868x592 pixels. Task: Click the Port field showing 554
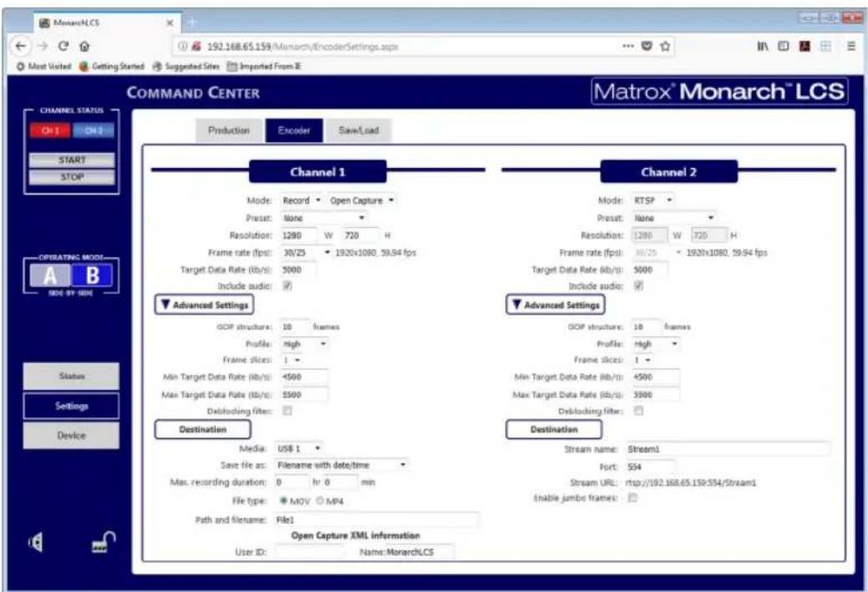click(x=651, y=467)
